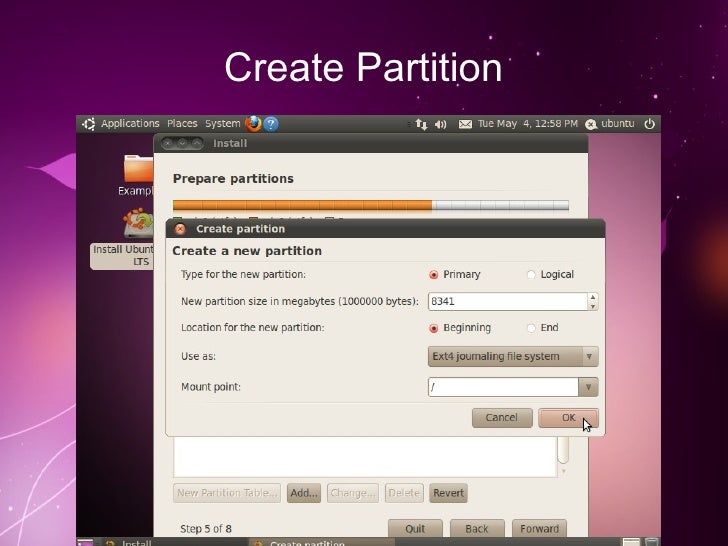Select Primary partition type
The height and width of the screenshot is (546, 728).
coord(455,274)
